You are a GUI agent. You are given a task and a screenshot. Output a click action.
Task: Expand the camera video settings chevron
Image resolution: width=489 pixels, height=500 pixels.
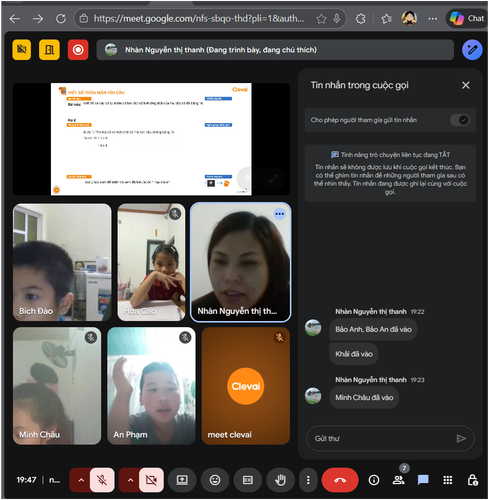tap(130, 480)
